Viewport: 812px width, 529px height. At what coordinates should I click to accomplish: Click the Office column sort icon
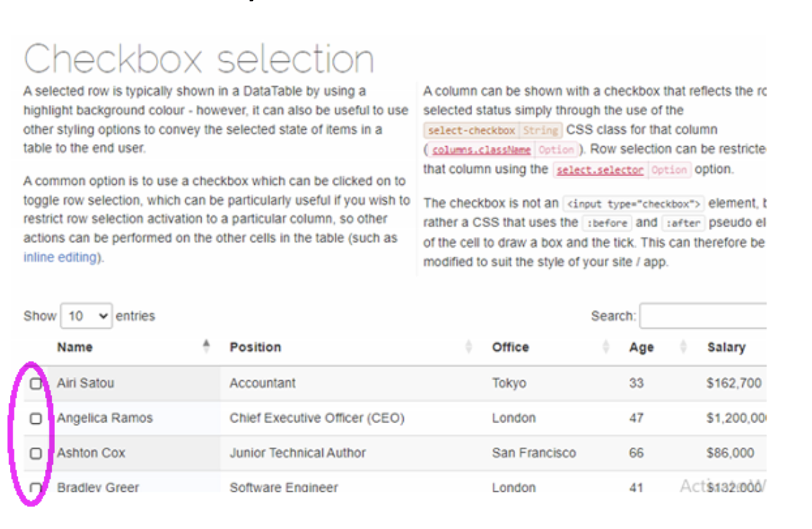click(606, 347)
